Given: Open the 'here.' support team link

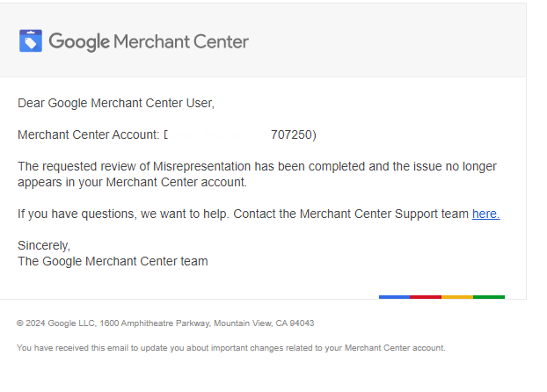Looking at the screenshot, I should pyautogui.click(x=486, y=214).
